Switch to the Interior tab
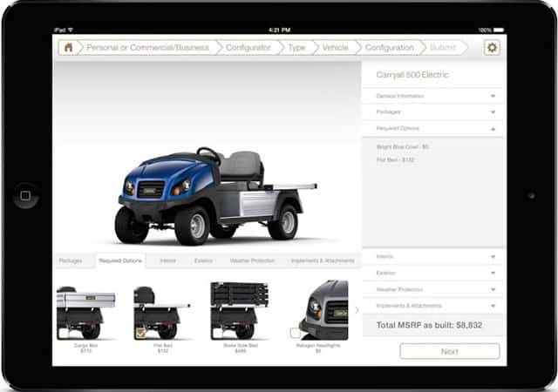The height and width of the screenshot is (392, 558). [168, 260]
